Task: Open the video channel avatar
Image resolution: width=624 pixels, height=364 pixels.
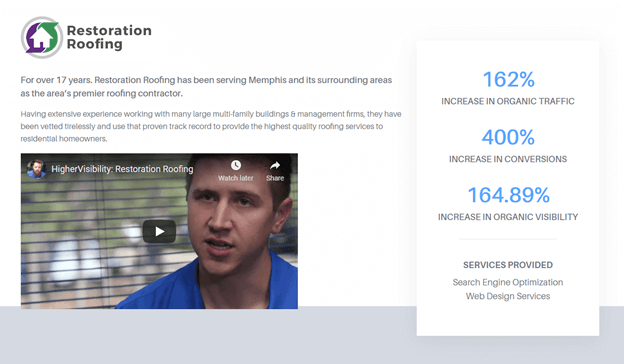Action: coord(36,169)
